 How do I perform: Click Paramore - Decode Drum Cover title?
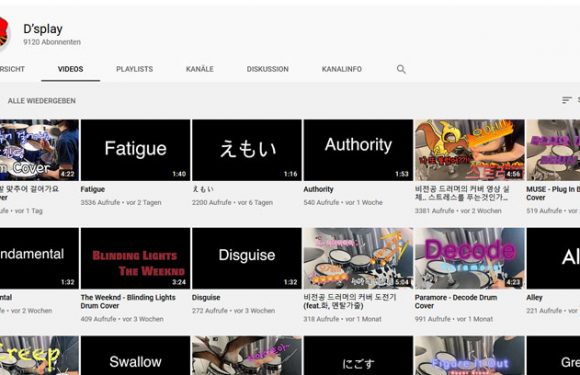click(x=456, y=301)
